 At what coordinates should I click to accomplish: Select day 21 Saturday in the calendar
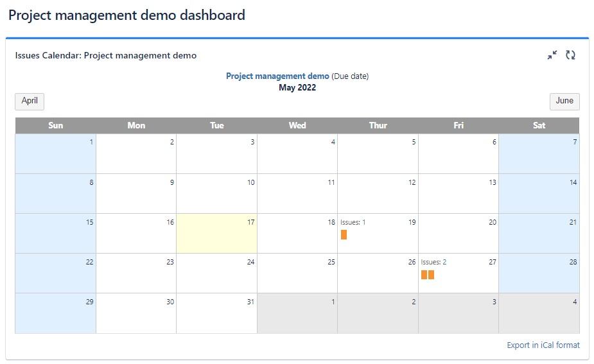[539, 233]
